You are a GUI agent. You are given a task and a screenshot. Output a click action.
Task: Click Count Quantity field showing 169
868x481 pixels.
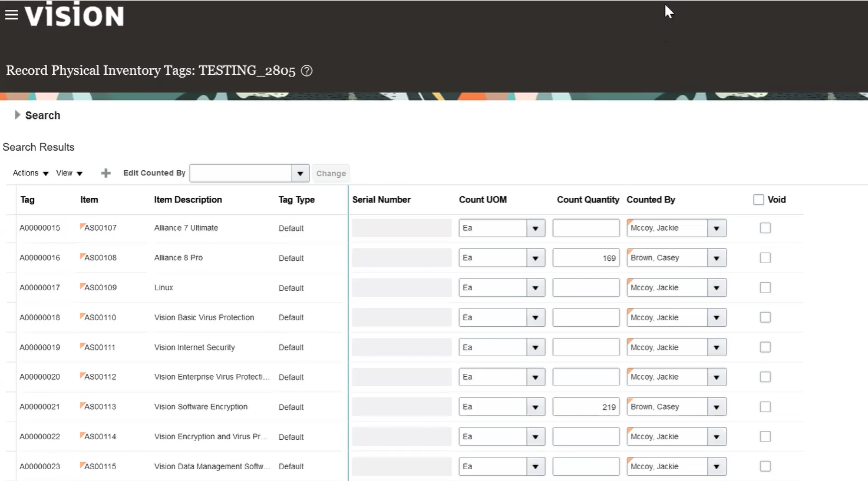click(586, 258)
